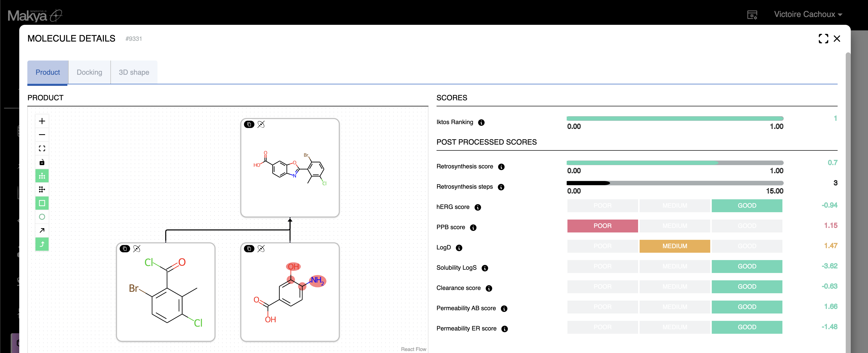Copy the aminophenol reactant structure
868x353 pixels.
pyautogui.click(x=249, y=249)
